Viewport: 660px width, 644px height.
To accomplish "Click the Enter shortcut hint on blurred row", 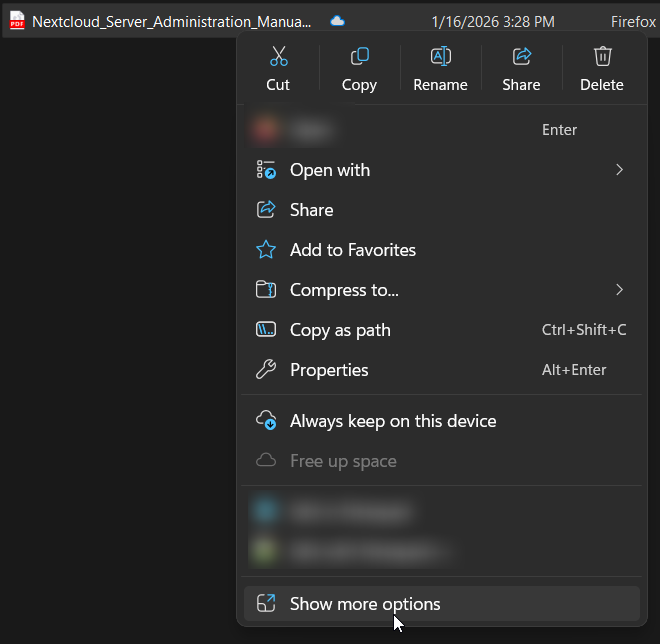I will coord(559,130).
